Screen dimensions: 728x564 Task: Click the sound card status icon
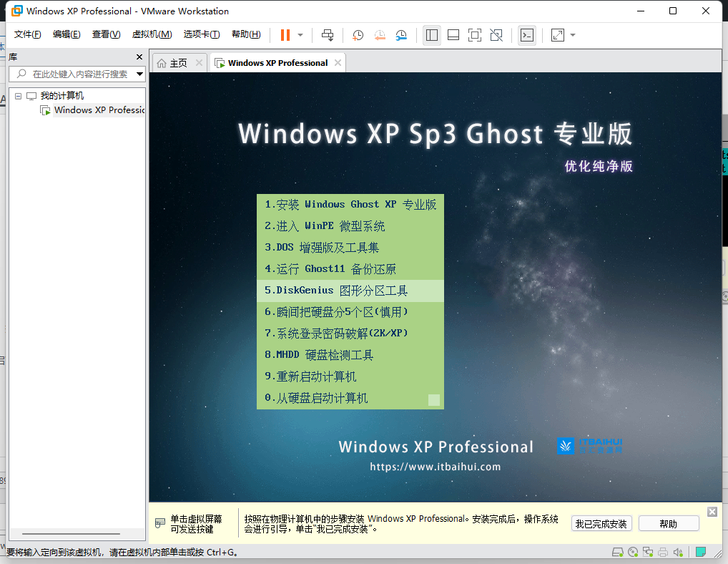tap(679, 552)
